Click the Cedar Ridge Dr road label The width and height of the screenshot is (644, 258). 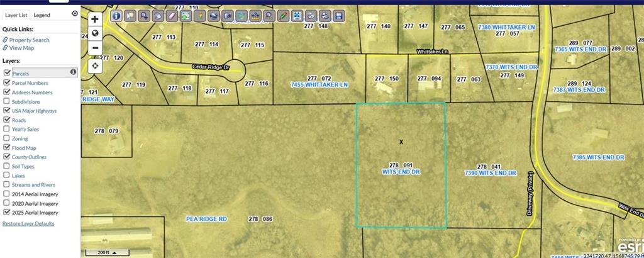coord(210,66)
